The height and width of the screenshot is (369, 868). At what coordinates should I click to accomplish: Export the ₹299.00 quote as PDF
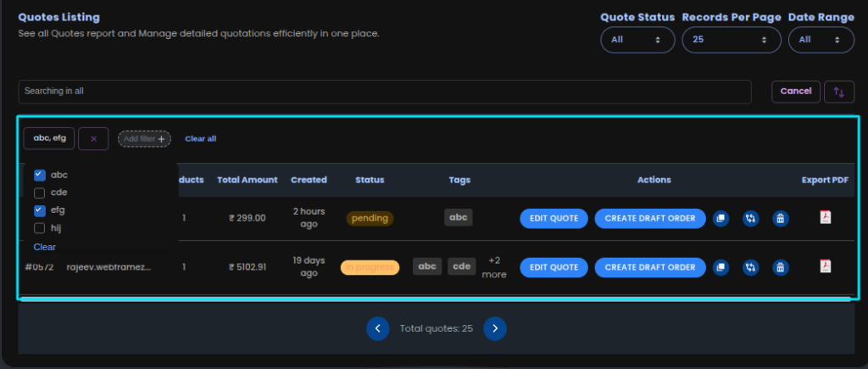click(825, 217)
